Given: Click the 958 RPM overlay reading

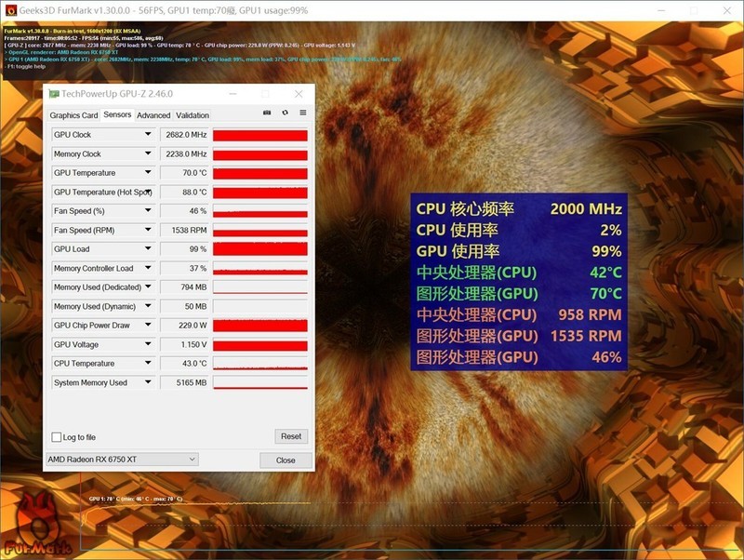Looking at the screenshot, I should click(x=590, y=314).
